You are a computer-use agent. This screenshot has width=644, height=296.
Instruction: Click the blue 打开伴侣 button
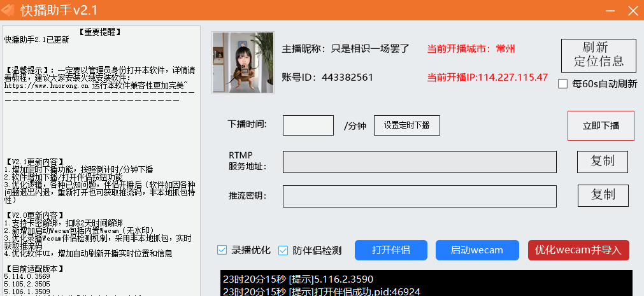(390, 250)
